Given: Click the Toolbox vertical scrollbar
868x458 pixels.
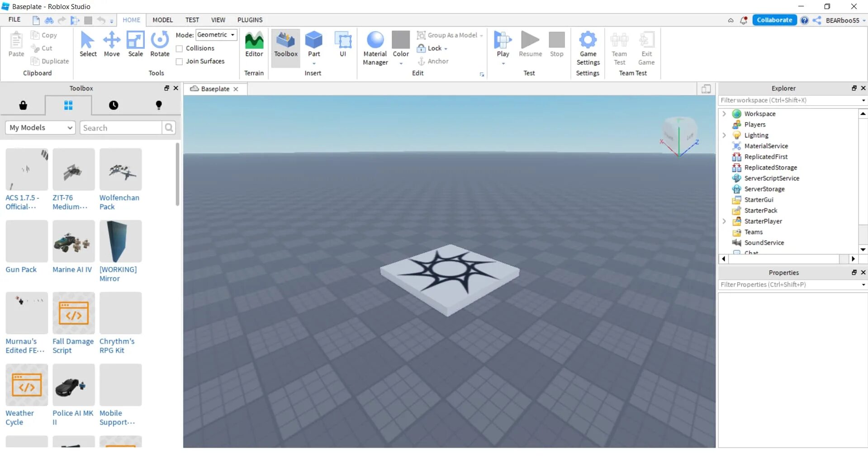Looking at the screenshot, I should (x=177, y=174).
